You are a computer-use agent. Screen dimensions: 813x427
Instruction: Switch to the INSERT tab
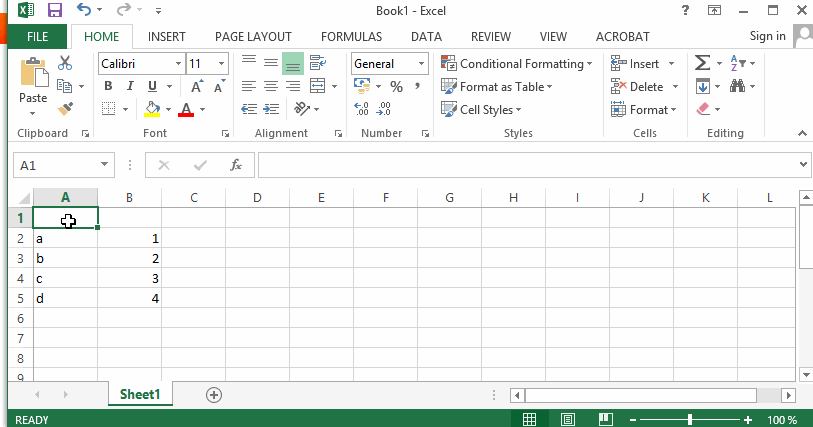coord(166,37)
